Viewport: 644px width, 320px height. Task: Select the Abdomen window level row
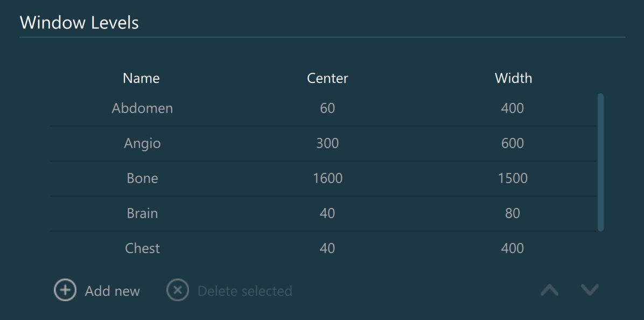point(142,108)
